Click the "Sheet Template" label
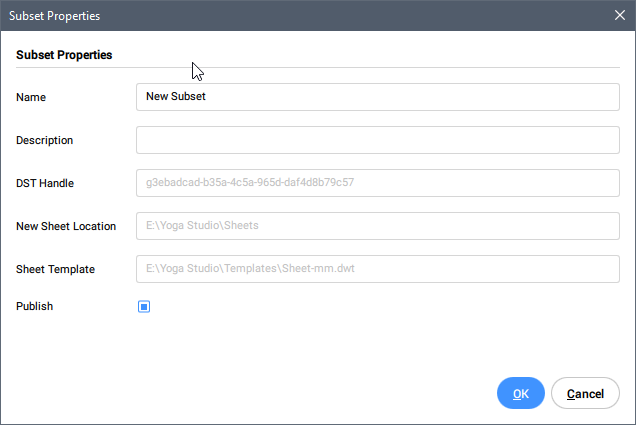Image resolution: width=636 pixels, height=425 pixels. click(x=55, y=270)
